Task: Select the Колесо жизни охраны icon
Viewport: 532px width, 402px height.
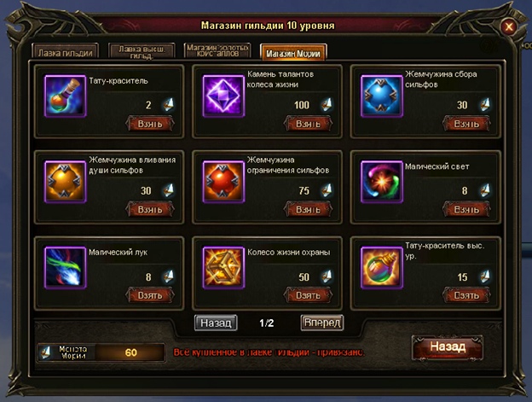Action: [223, 267]
